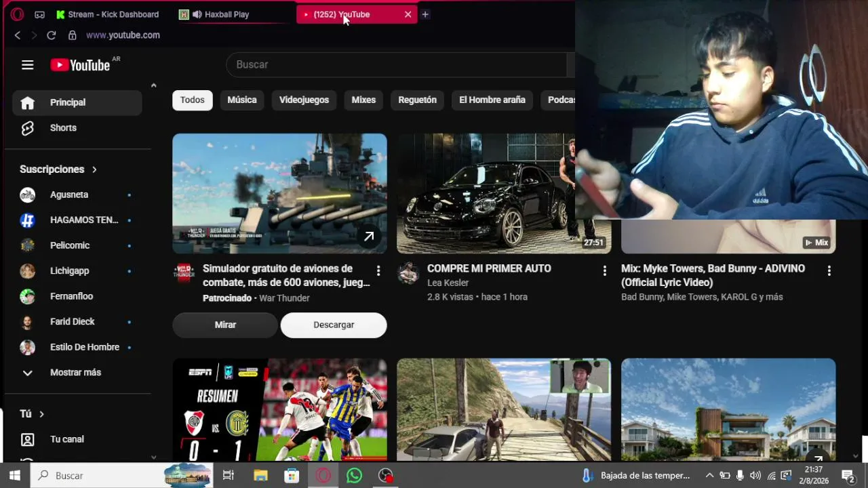The width and height of the screenshot is (868, 488).
Task: Open the Windows Start menu
Action: tap(15, 476)
